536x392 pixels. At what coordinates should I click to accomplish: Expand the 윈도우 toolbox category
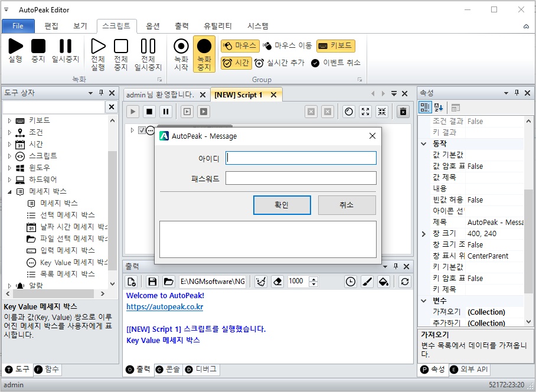pyautogui.click(x=9, y=168)
